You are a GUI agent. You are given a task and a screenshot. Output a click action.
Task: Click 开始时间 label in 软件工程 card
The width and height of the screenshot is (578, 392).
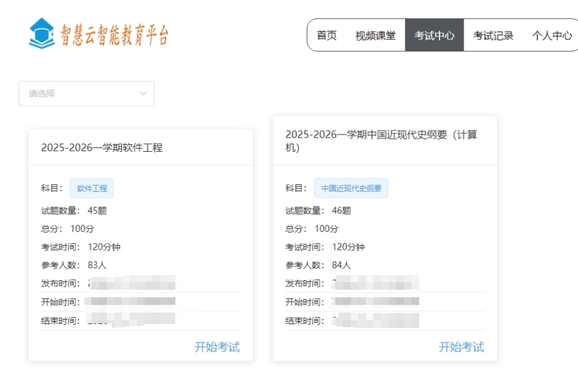click(60, 302)
